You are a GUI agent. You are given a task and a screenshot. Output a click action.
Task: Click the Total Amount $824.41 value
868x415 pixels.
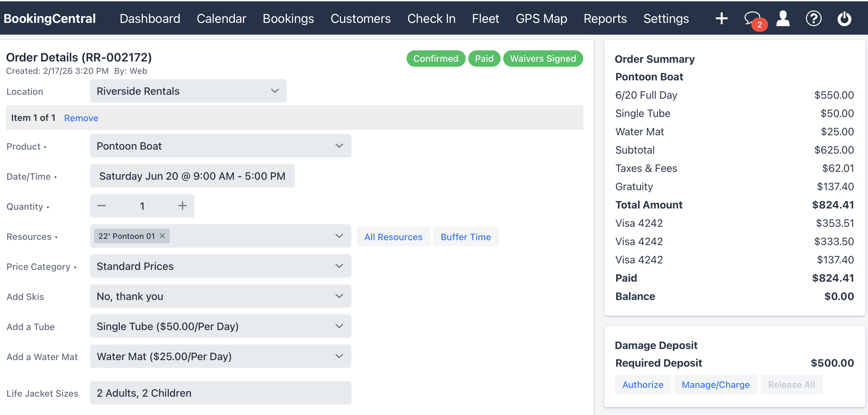click(833, 205)
